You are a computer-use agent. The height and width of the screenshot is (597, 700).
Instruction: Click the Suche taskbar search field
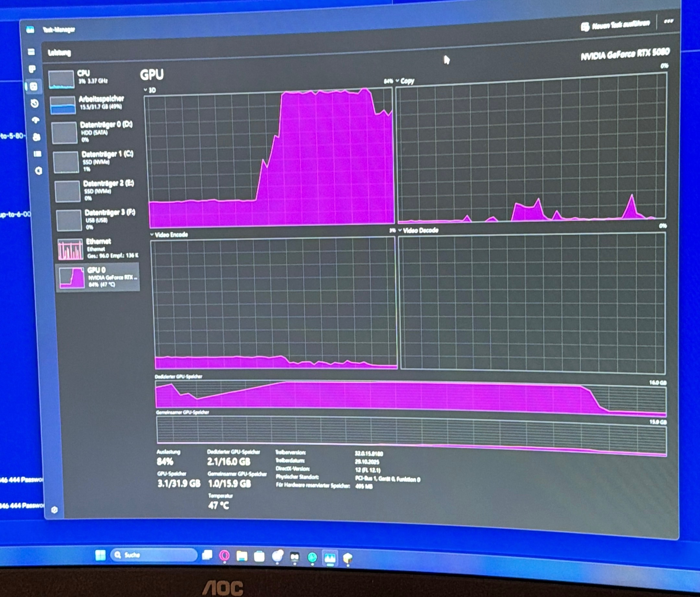pos(154,555)
